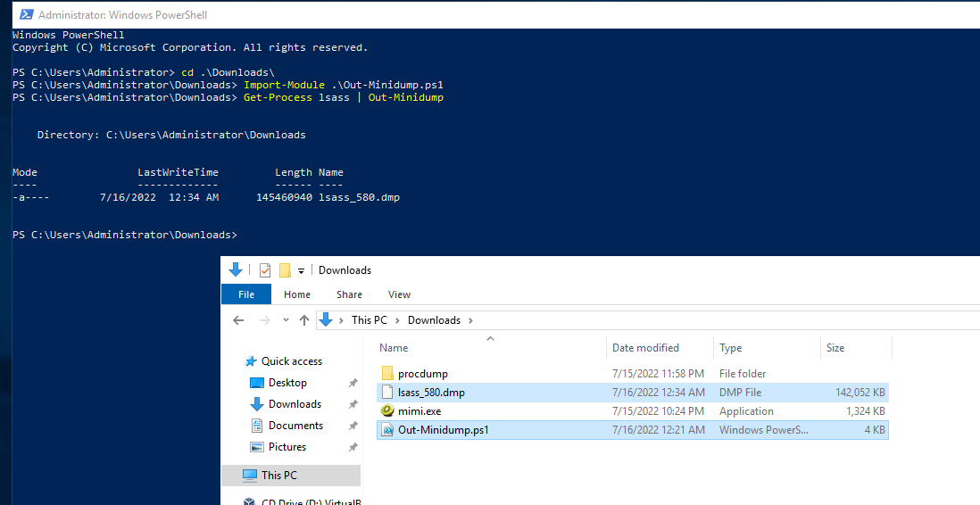
Task: Open Downloads in the navigation pane
Action: tap(295, 404)
